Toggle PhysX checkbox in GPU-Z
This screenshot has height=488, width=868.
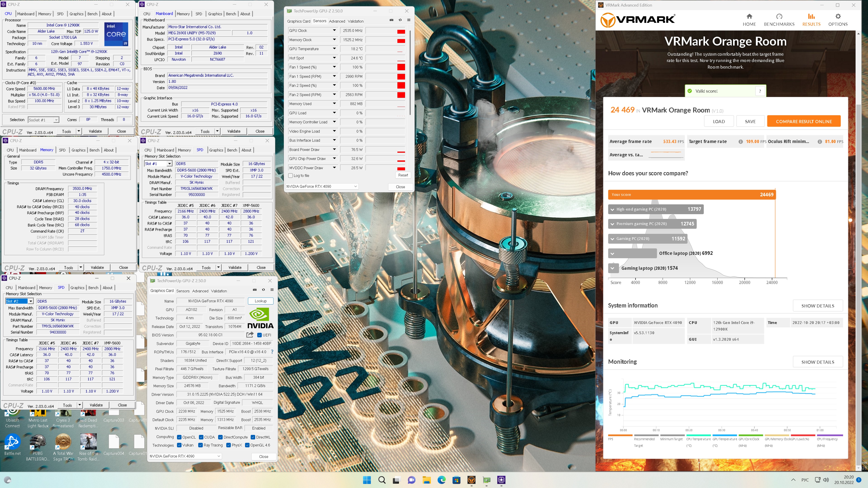(x=229, y=445)
